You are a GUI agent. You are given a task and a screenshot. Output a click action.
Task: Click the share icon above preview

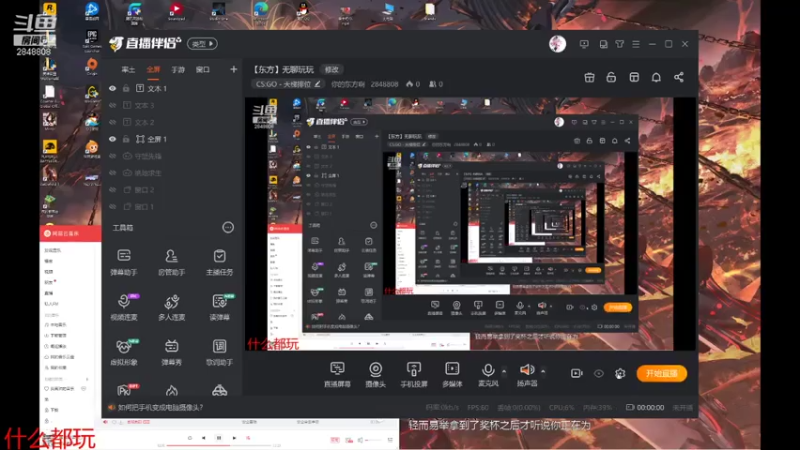679,78
